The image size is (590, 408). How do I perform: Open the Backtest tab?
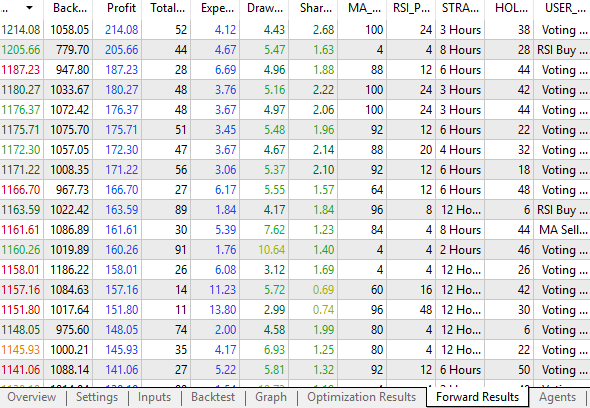click(x=213, y=397)
